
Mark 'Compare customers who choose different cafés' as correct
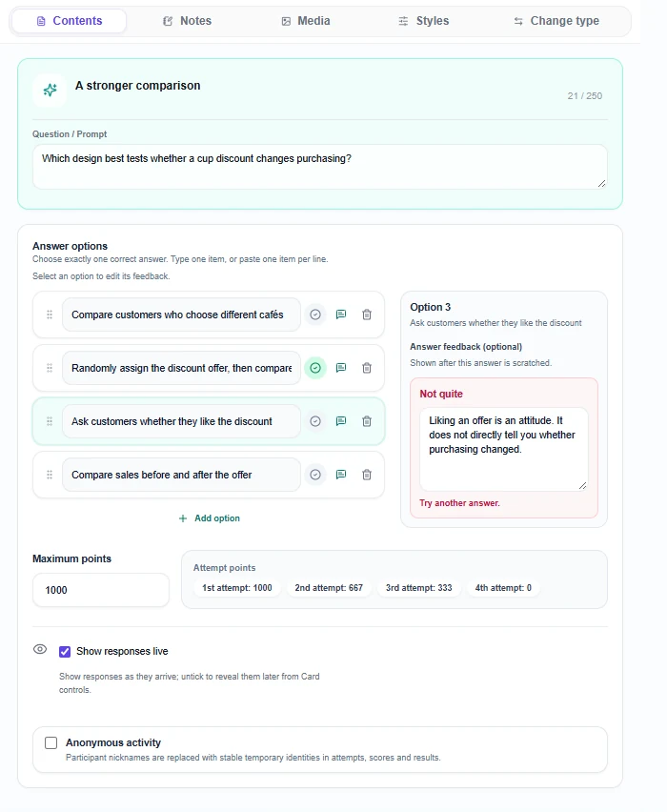pyautogui.click(x=315, y=315)
